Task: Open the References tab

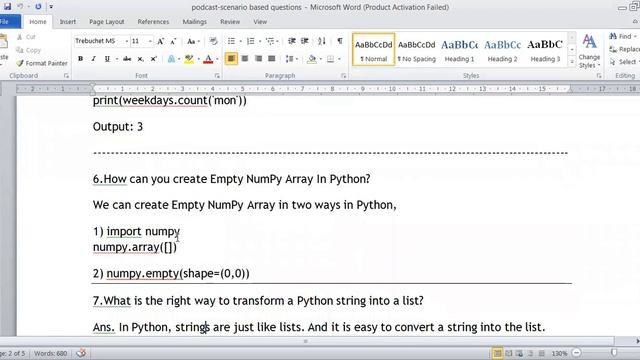Action: (153, 22)
